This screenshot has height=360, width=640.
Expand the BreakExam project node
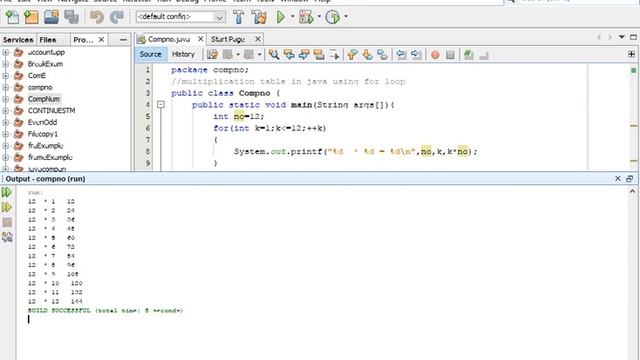point(5,64)
